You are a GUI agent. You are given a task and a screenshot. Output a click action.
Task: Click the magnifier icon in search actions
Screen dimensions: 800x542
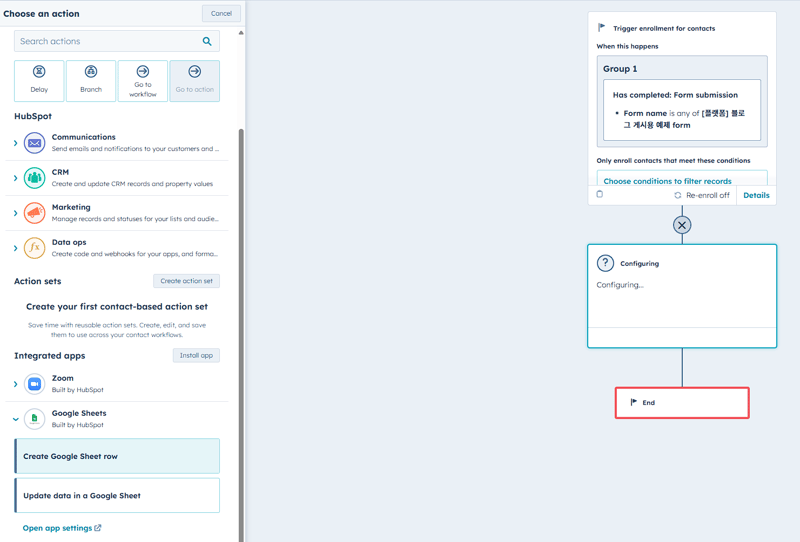click(207, 41)
